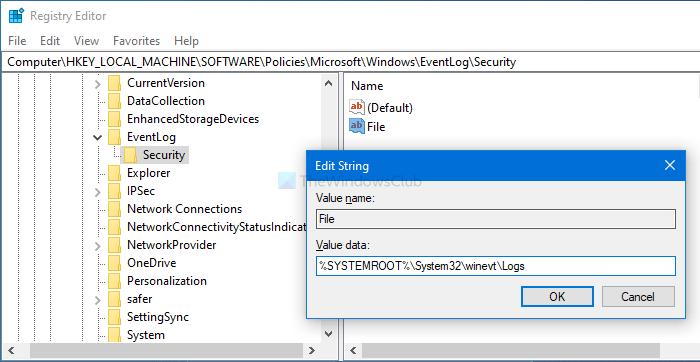Click the Name column header
This screenshot has width=700, height=362.
(x=367, y=86)
